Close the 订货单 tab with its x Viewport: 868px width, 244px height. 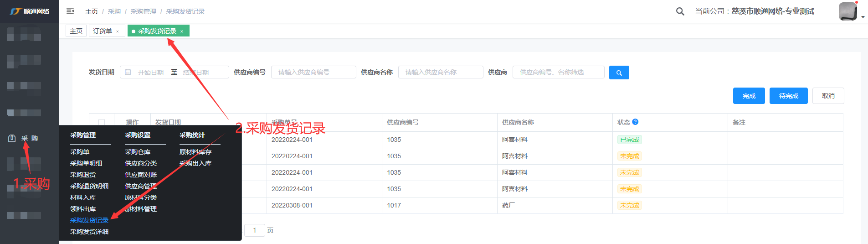[x=118, y=31]
